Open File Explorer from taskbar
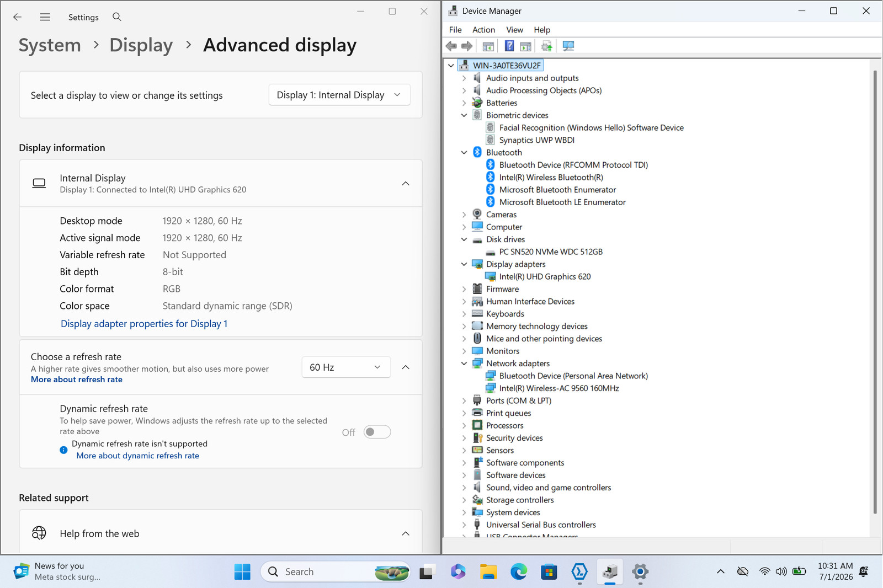 click(488, 572)
